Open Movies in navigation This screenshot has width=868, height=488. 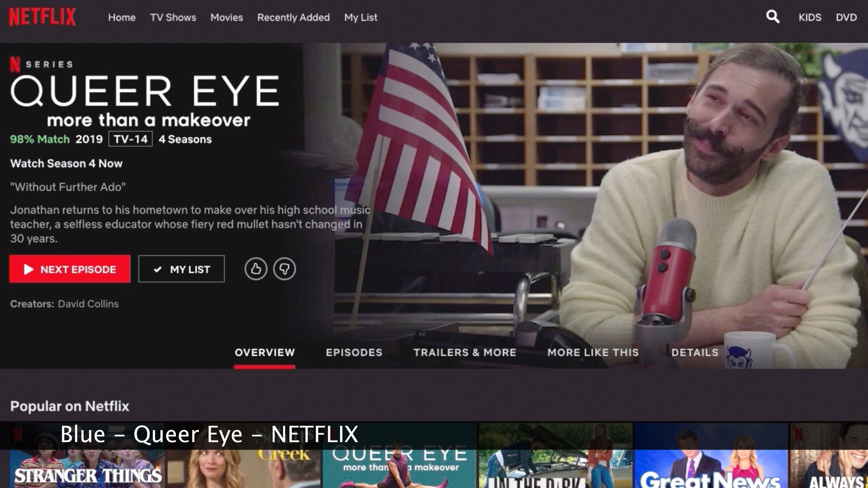pos(227,17)
